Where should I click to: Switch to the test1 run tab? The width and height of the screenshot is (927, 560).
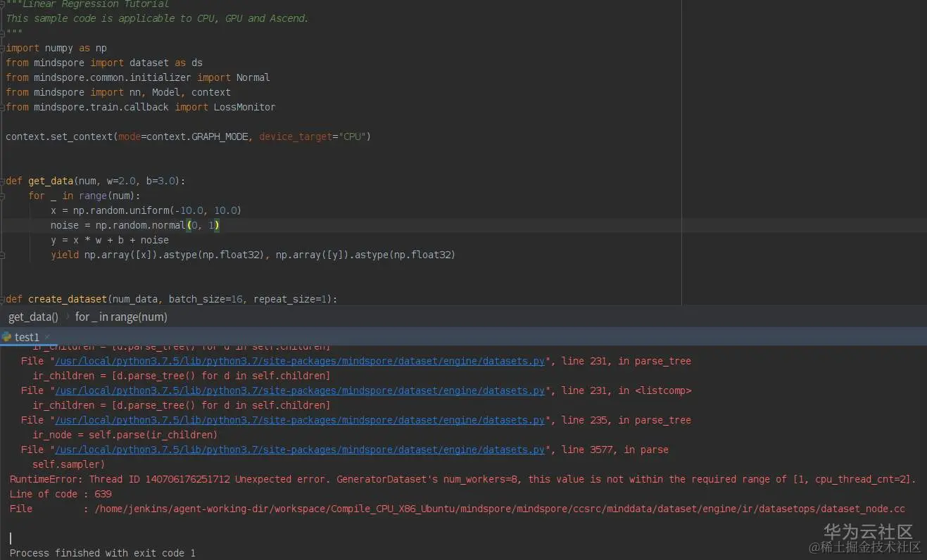27,337
